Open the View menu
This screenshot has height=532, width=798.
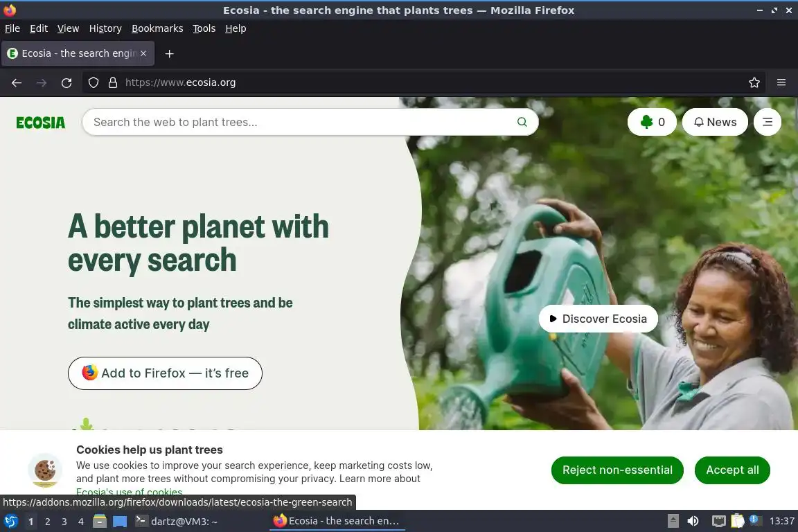click(68, 28)
